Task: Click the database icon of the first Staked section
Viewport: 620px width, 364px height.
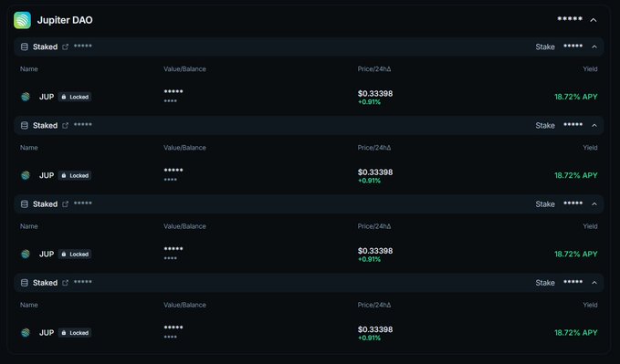Action: [x=24, y=47]
